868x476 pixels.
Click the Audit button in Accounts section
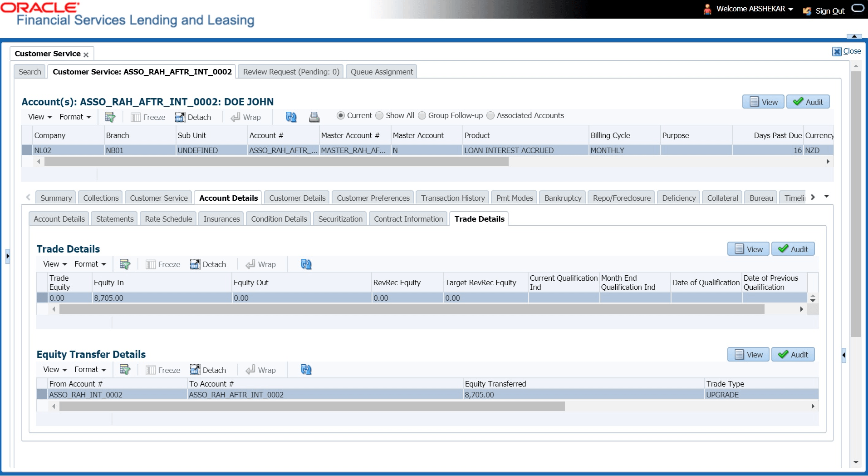[x=808, y=102]
